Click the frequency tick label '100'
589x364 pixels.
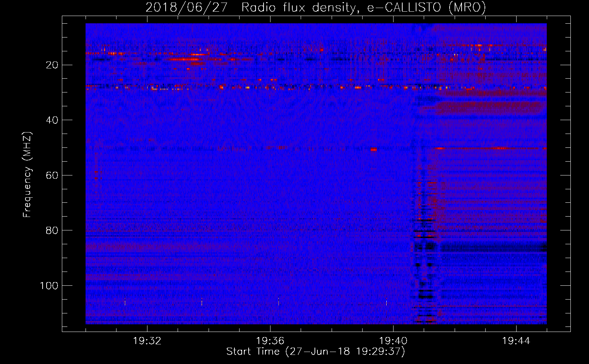point(49,286)
